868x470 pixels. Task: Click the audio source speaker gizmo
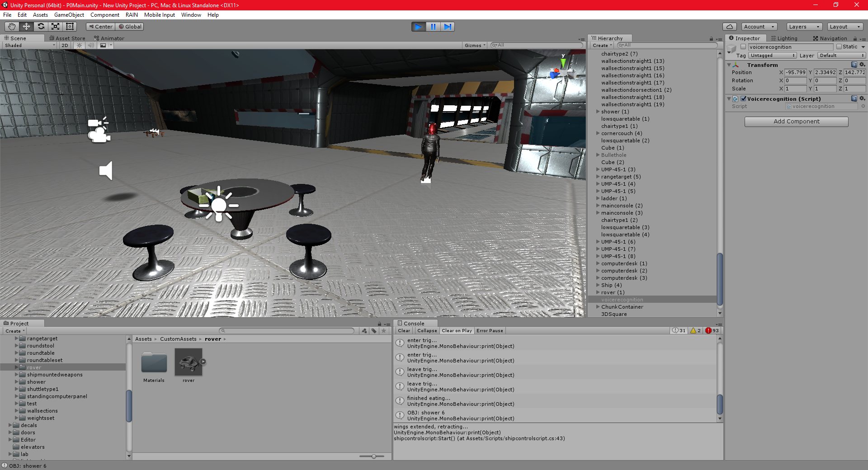(106, 171)
